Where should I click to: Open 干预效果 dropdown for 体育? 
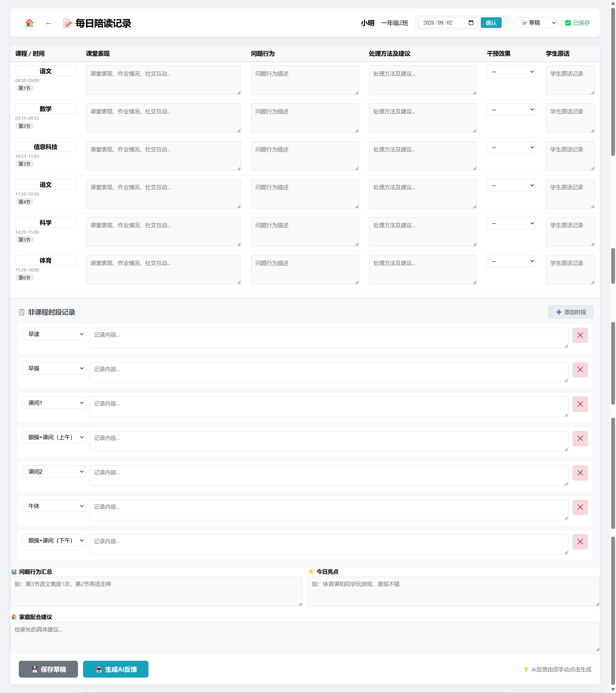pyautogui.click(x=511, y=261)
